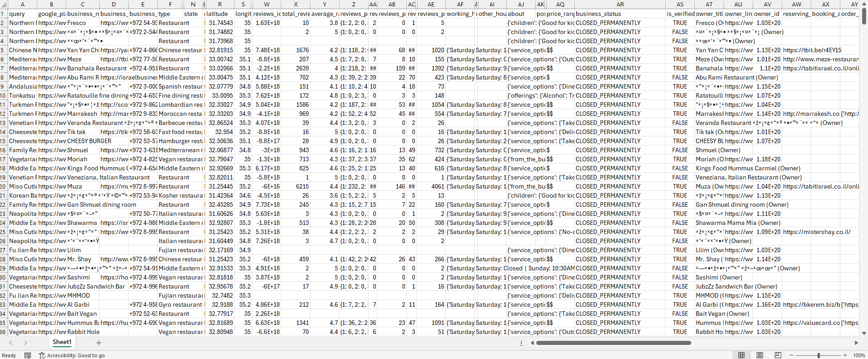This screenshot has height=359, width=868.
Task: Select the Sheet1 tab
Action: pyautogui.click(x=62, y=342)
